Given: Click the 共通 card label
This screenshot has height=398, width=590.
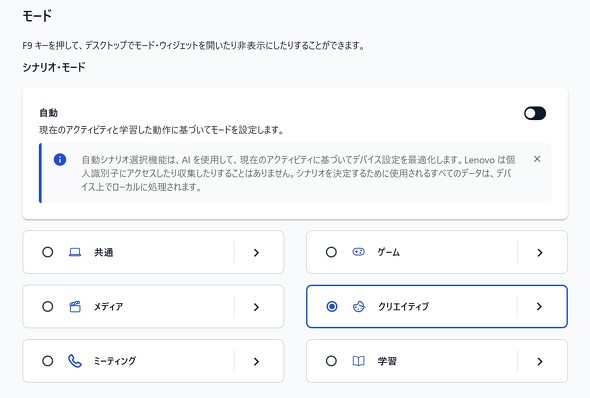Looking at the screenshot, I should click(x=103, y=252).
